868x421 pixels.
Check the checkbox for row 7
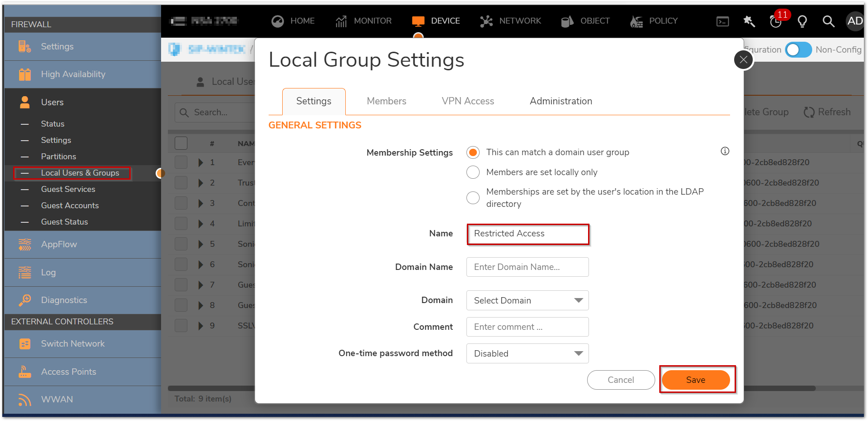pyautogui.click(x=181, y=285)
